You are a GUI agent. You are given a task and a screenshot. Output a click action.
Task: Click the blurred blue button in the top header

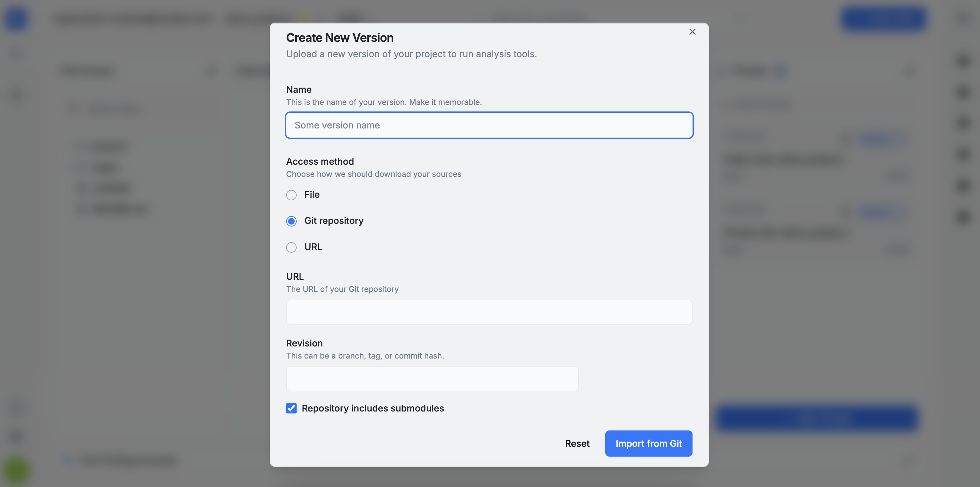click(883, 18)
